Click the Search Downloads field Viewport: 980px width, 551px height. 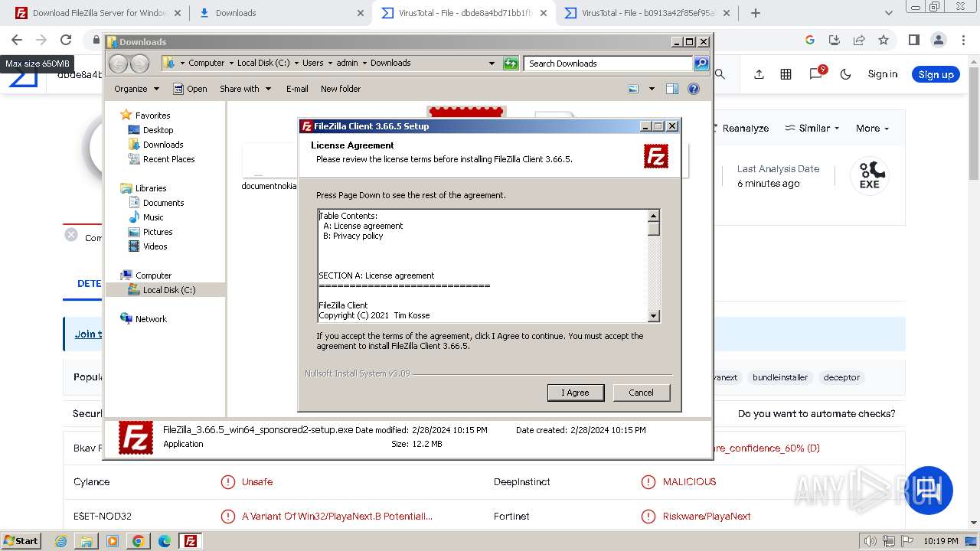click(x=608, y=64)
